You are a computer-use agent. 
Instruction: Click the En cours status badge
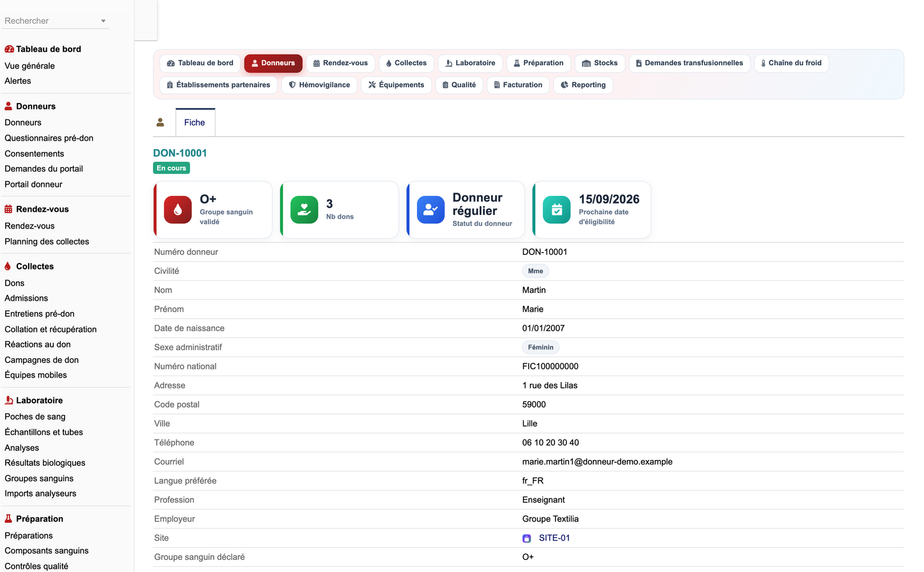(171, 168)
